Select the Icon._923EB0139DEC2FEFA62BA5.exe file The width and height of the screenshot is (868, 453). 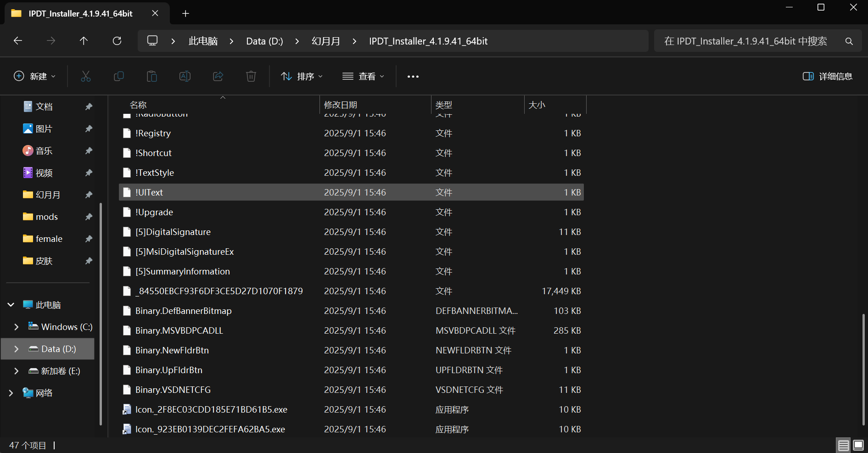(351, 429)
